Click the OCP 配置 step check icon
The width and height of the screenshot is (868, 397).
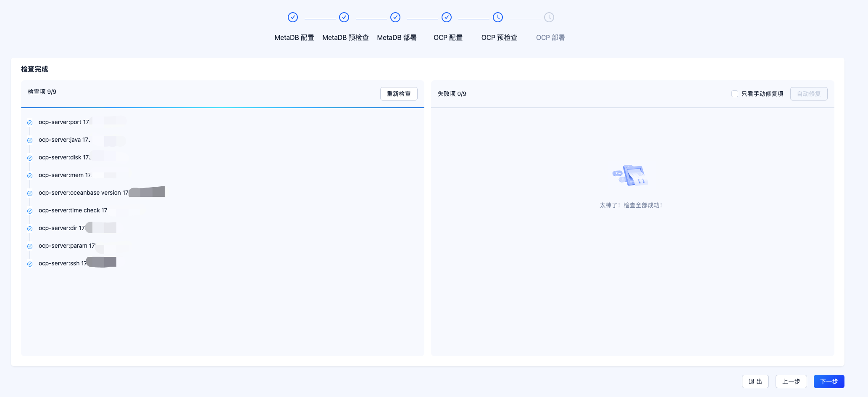pyautogui.click(x=447, y=17)
